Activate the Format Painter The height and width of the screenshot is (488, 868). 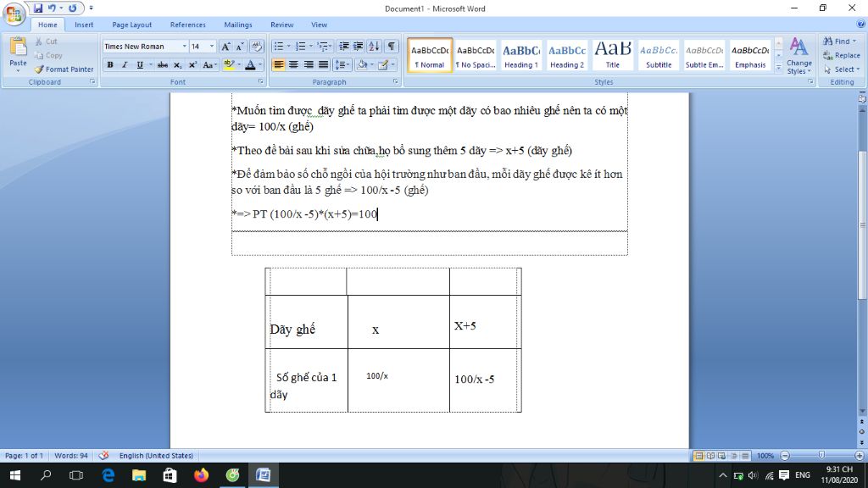tap(64, 69)
